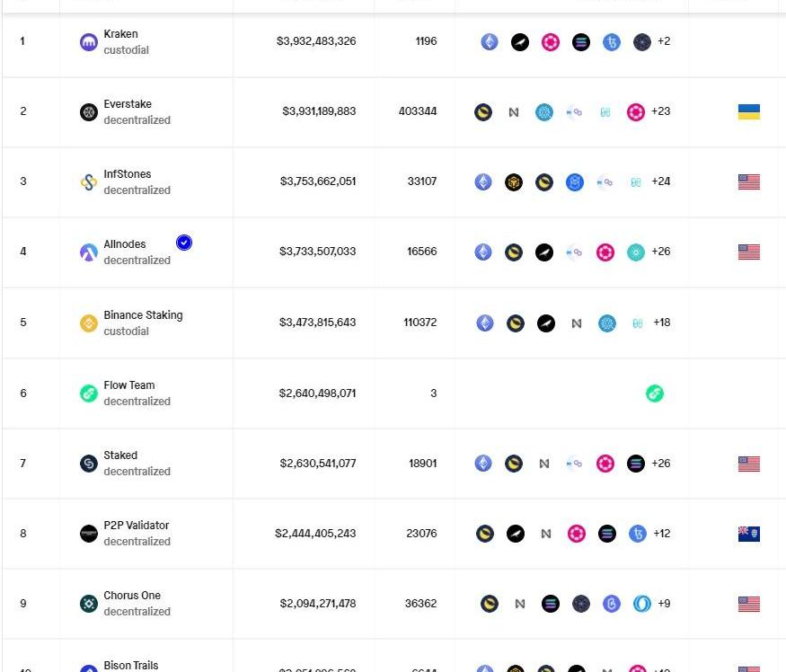The width and height of the screenshot is (786, 672).
Task: Click the Ukraine flag in Everstake's row
Action: [748, 112]
